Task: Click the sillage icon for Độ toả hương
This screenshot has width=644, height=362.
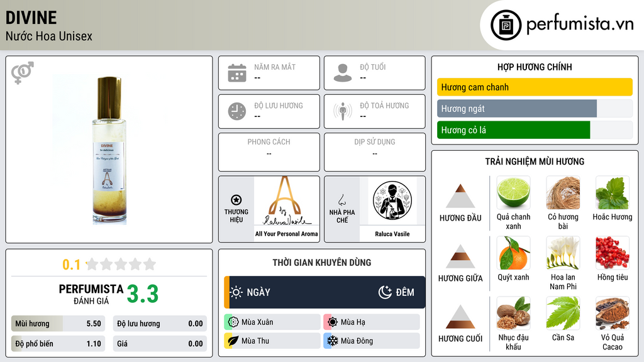Action: 343,111
